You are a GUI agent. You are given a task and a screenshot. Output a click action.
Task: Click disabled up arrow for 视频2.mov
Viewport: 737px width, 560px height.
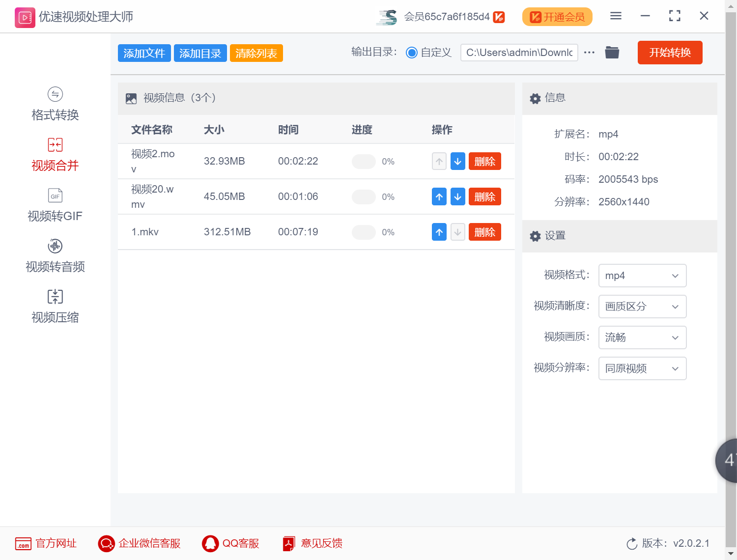click(439, 161)
